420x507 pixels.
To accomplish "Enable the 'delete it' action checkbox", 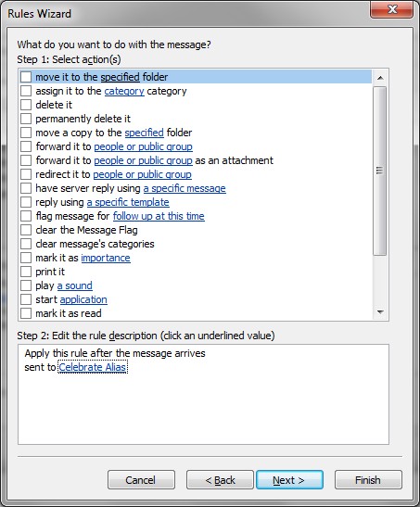I will 26,105.
